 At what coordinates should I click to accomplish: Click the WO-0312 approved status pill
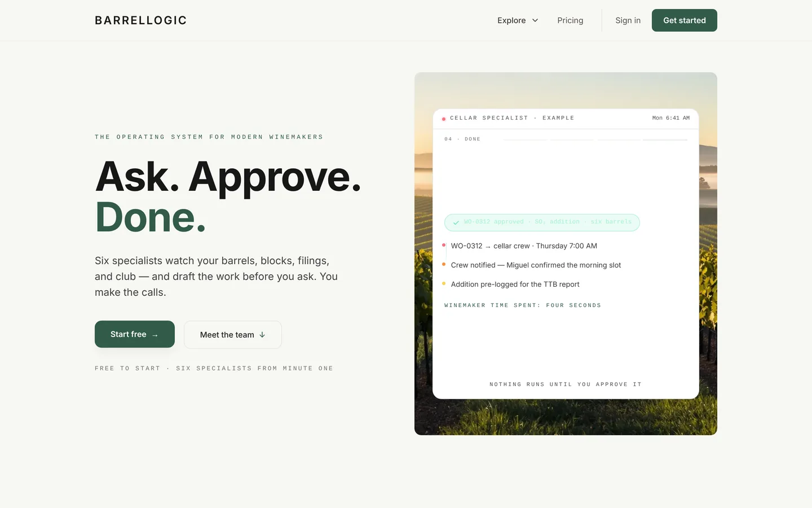pos(542,222)
